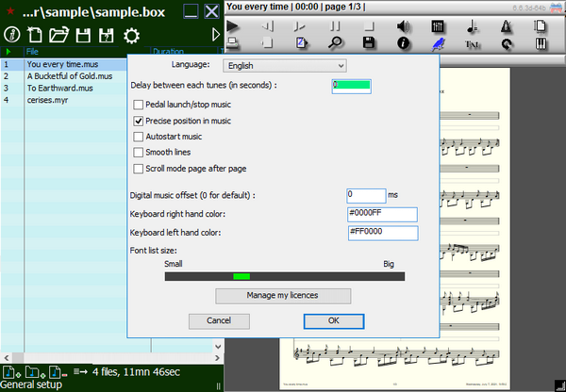Screen dimensions: 566x392
Task: Click the blue bird icon
Action: 438,43
